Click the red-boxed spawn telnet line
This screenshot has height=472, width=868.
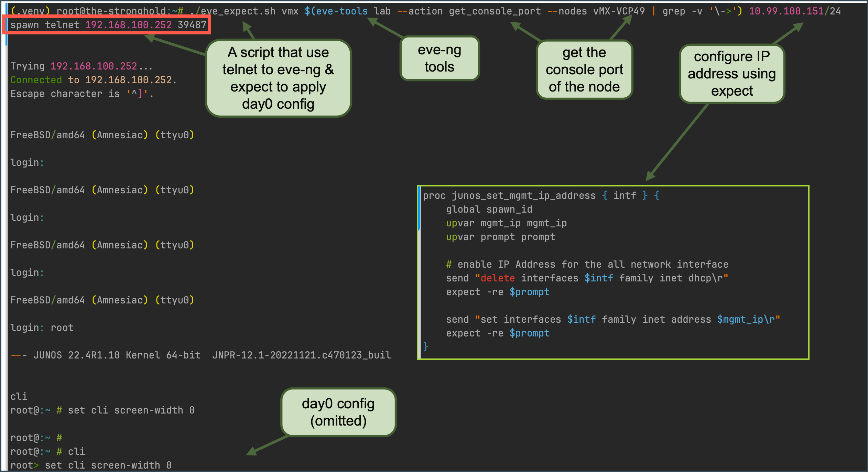108,25
